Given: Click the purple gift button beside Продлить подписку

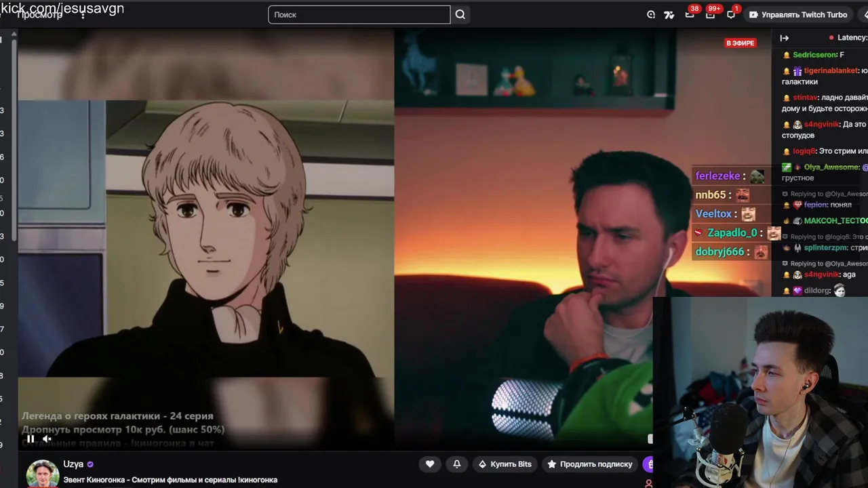Looking at the screenshot, I should [x=648, y=464].
